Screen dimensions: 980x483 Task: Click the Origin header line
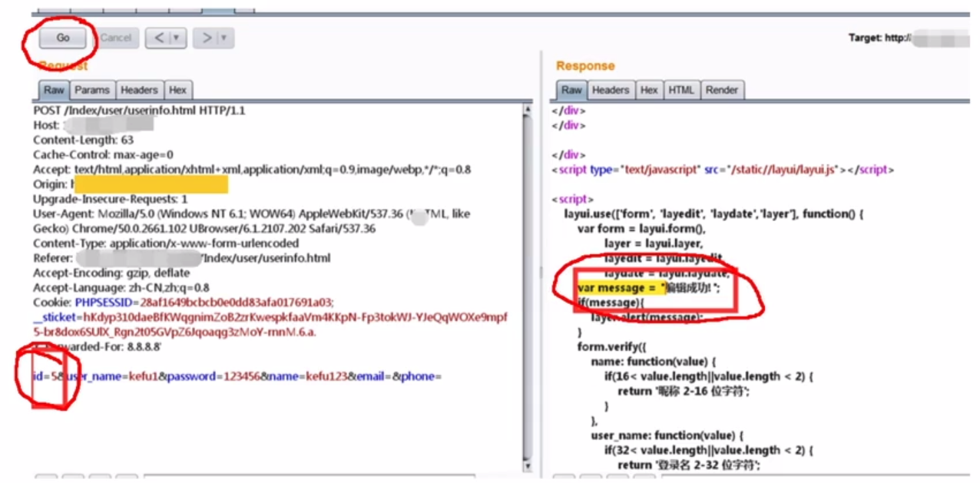[131, 184]
